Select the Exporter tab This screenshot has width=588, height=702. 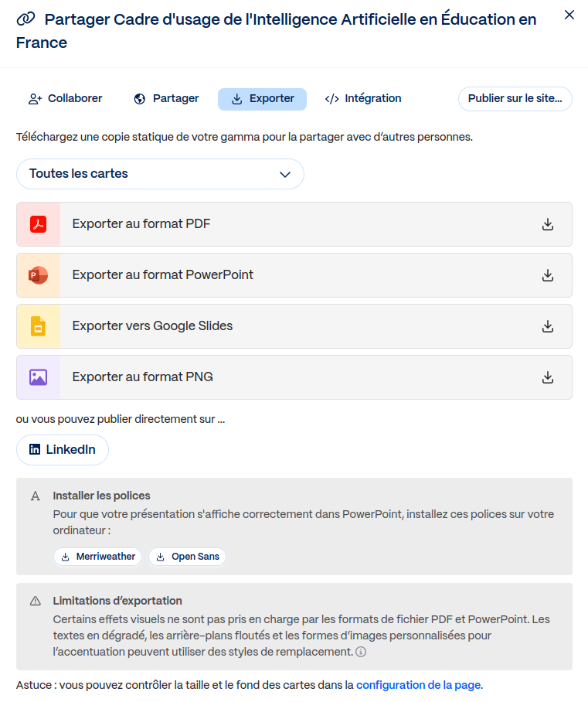(262, 99)
